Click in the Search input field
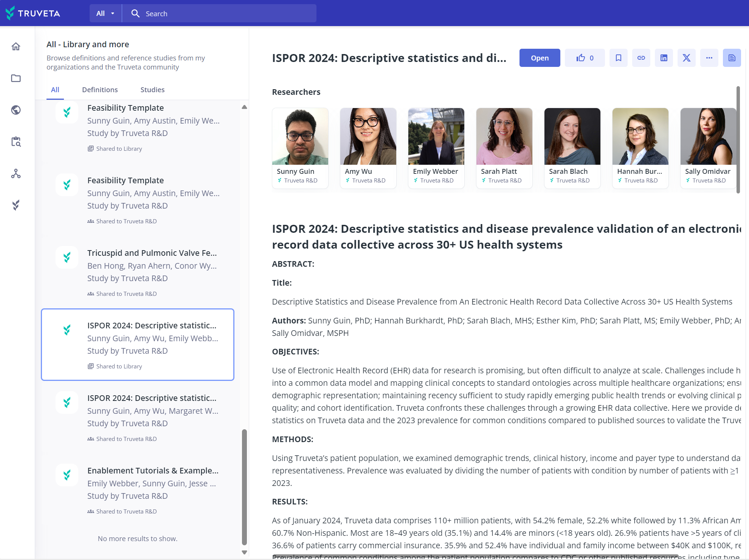The height and width of the screenshot is (560, 749). [x=227, y=14]
